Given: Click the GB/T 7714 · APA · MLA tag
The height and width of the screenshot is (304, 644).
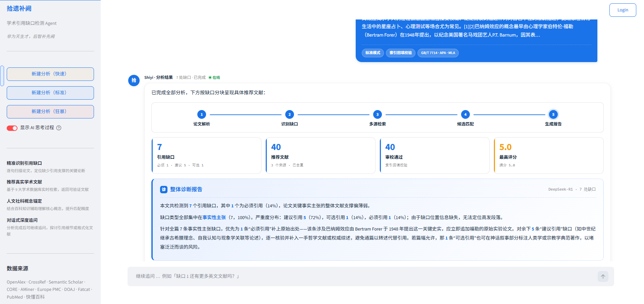Looking at the screenshot, I should coord(438,53).
